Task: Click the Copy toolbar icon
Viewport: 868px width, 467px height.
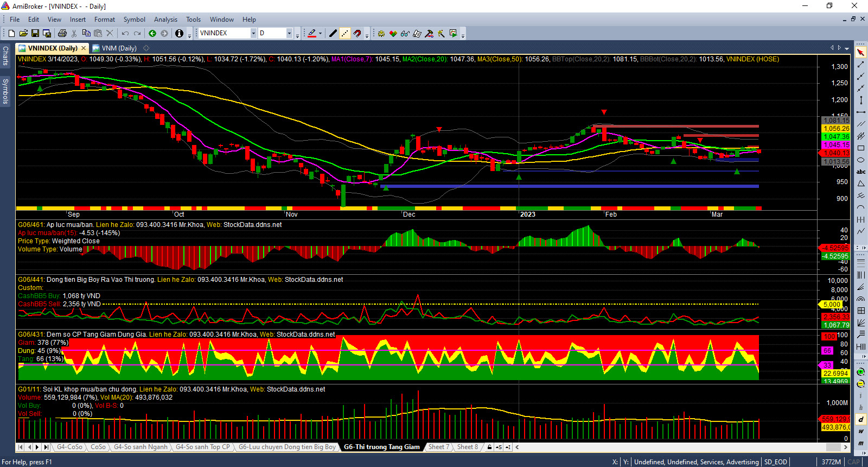Action: click(x=86, y=33)
